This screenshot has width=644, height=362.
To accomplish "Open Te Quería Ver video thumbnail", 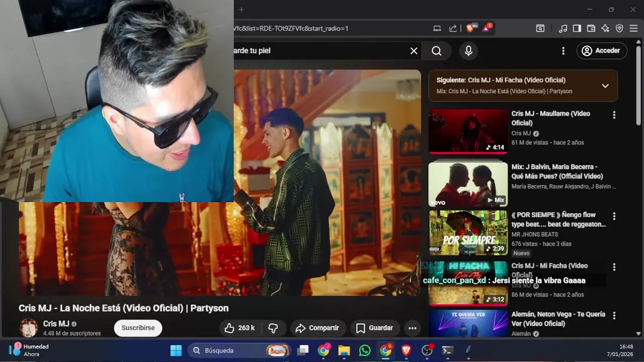I will pos(468,323).
